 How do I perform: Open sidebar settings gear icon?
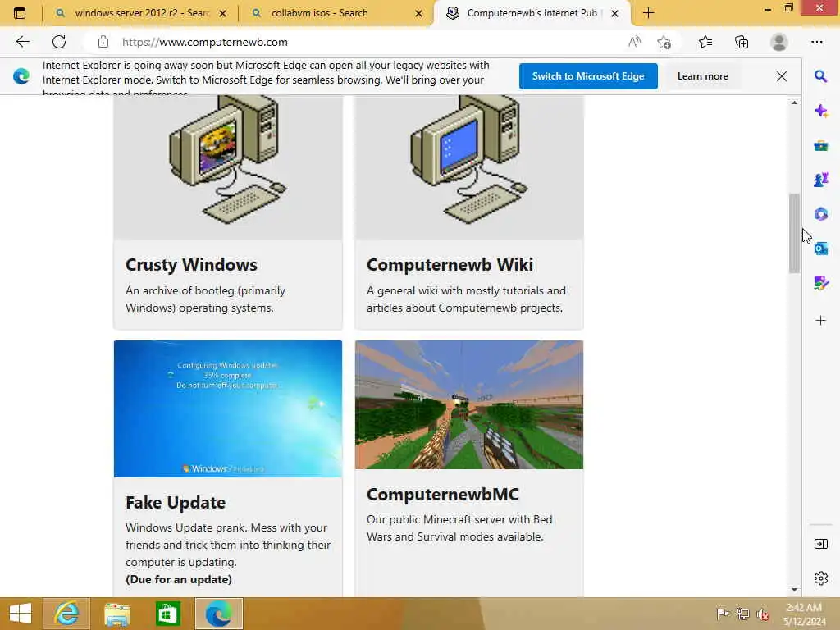pyautogui.click(x=820, y=578)
